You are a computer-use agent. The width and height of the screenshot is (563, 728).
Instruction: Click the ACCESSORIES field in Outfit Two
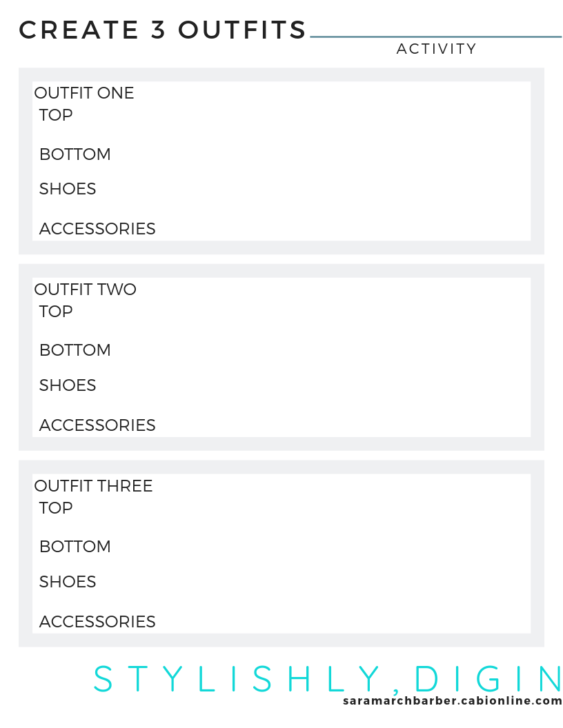[97, 425]
